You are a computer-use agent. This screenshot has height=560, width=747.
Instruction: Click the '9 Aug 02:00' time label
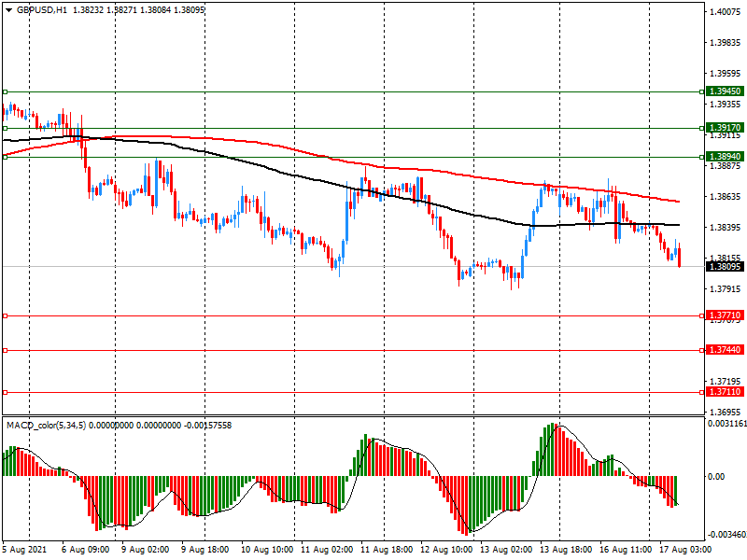point(146,550)
